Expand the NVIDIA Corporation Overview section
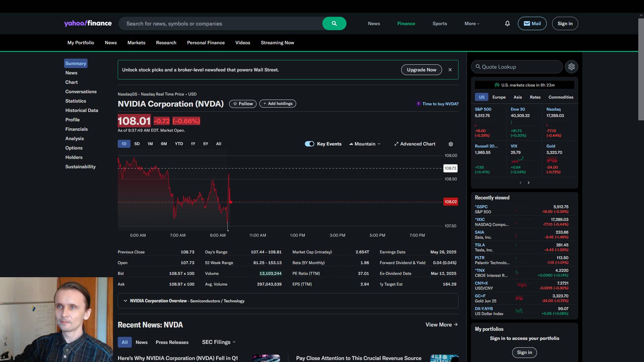644x362 pixels. pos(125,301)
